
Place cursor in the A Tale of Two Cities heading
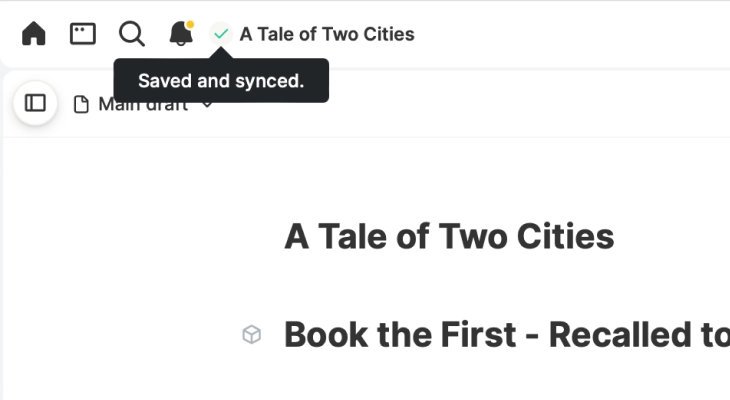449,237
